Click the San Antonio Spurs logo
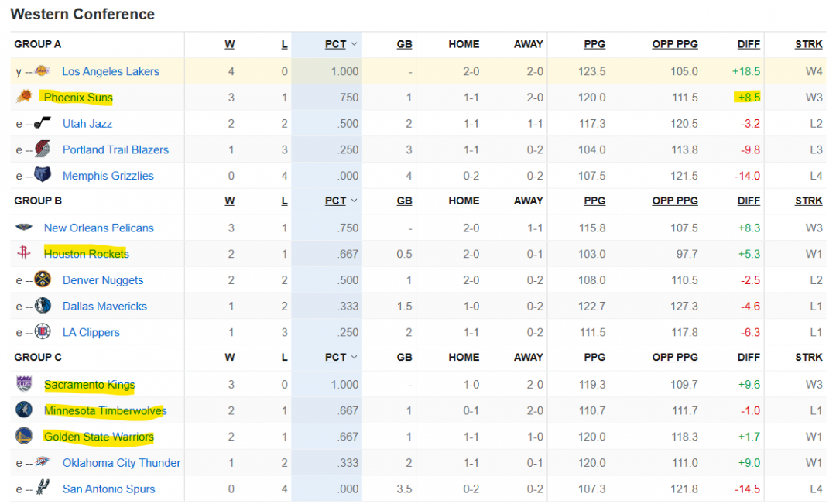 click(x=43, y=487)
